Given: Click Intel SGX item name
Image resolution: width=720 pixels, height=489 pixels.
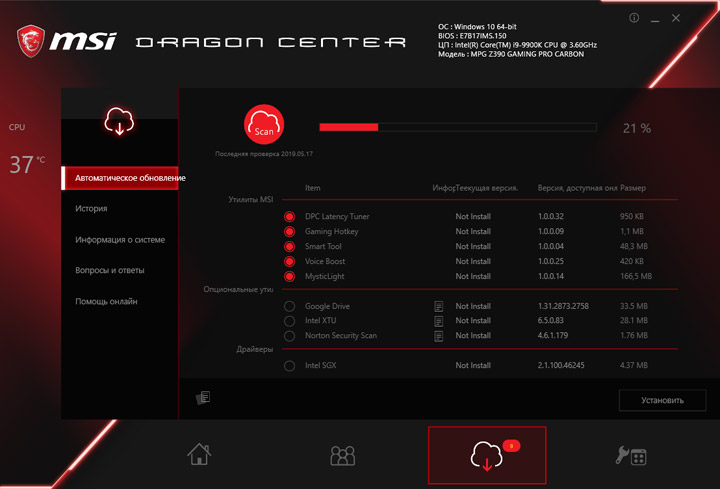Looking at the screenshot, I should coord(321,365).
